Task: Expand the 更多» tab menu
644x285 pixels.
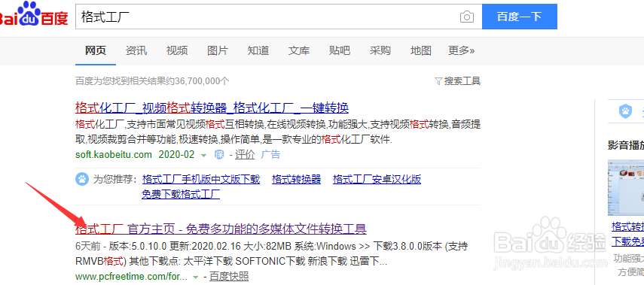Action: [x=462, y=51]
